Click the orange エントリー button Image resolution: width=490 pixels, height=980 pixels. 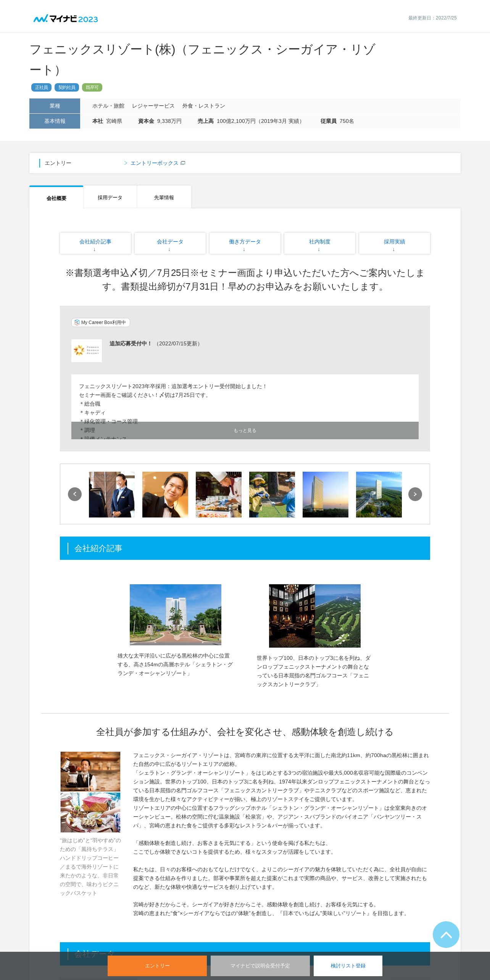tap(157, 965)
